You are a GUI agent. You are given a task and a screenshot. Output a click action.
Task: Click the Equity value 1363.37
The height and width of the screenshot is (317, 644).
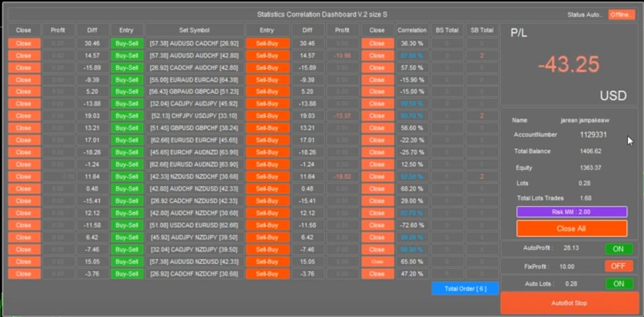591,168
